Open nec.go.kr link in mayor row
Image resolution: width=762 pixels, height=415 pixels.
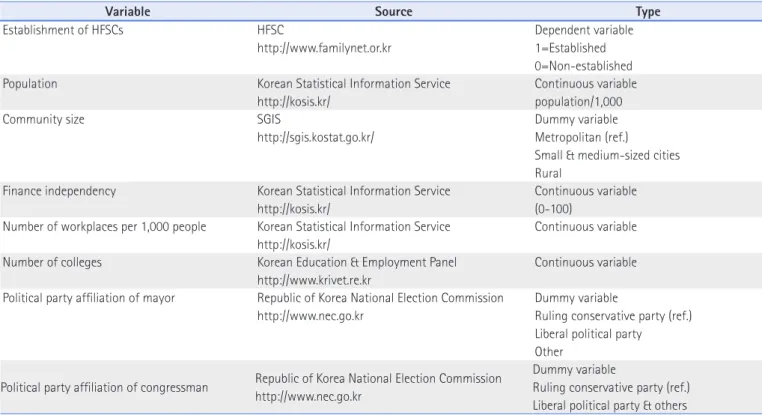[310, 316]
